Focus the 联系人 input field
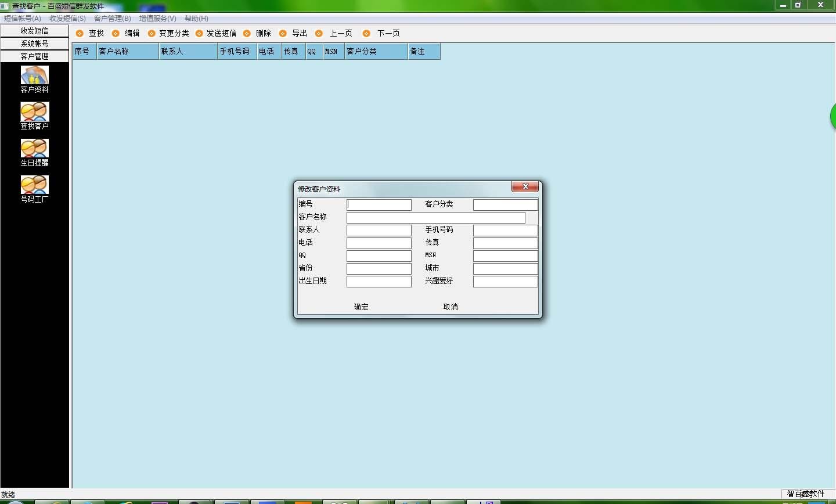This screenshot has height=504, width=836. 379,230
